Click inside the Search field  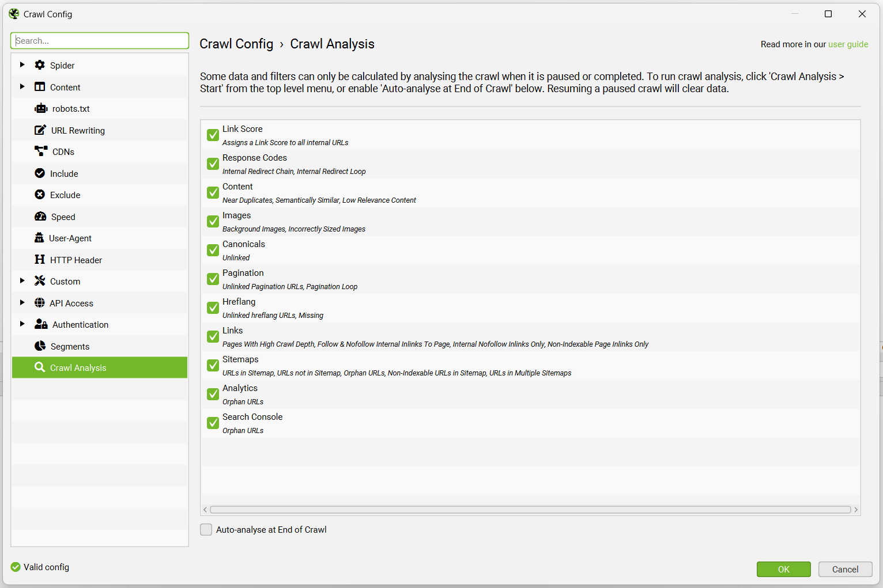[99, 40]
